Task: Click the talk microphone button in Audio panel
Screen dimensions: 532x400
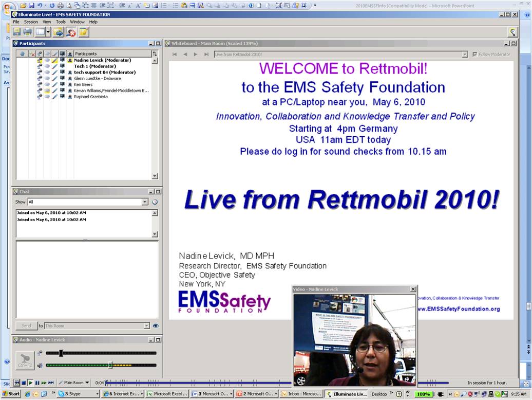Action: pyautogui.click(x=25, y=360)
